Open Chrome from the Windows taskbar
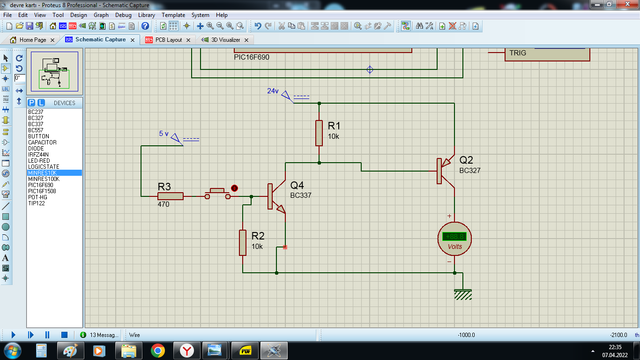The image size is (640, 360). coord(158,351)
